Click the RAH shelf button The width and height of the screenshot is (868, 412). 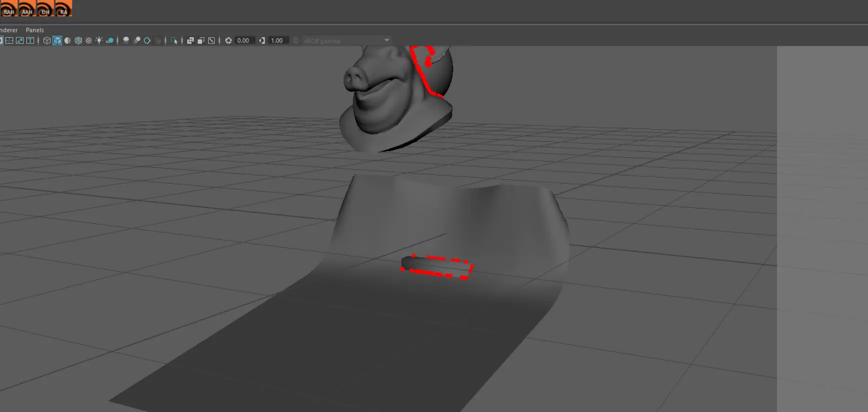click(x=9, y=8)
